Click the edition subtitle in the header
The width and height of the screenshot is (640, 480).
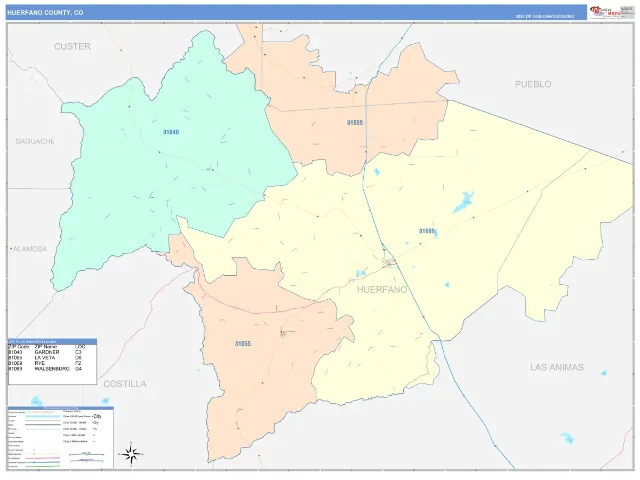pyautogui.click(x=544, y=16)
